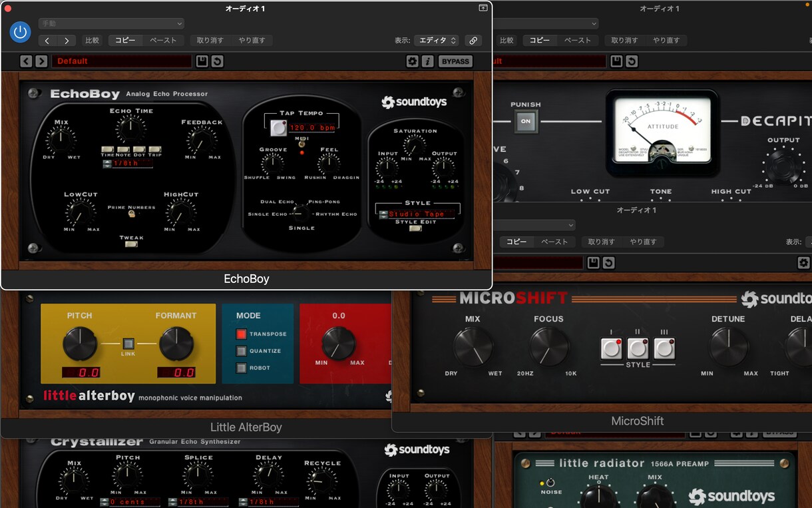Click the Tweak button in EchoBoy
The image size is (812, 508).
point(131,244)
